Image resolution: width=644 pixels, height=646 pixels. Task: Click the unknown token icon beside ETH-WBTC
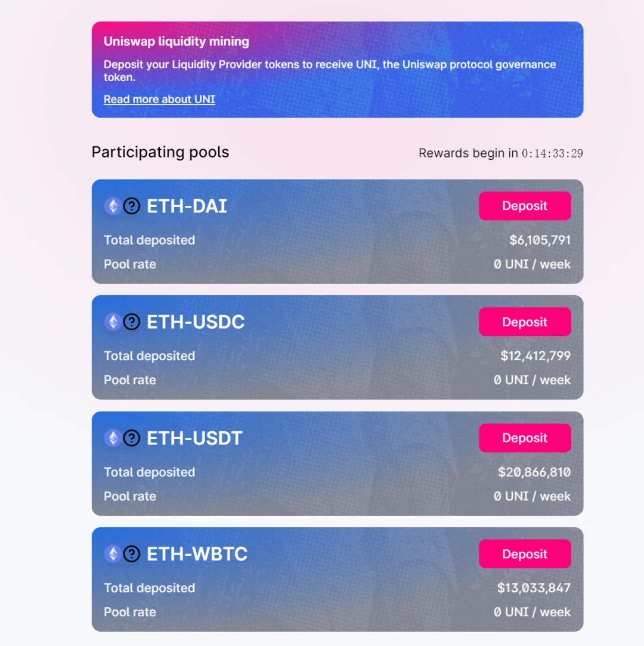coord(132,554)
